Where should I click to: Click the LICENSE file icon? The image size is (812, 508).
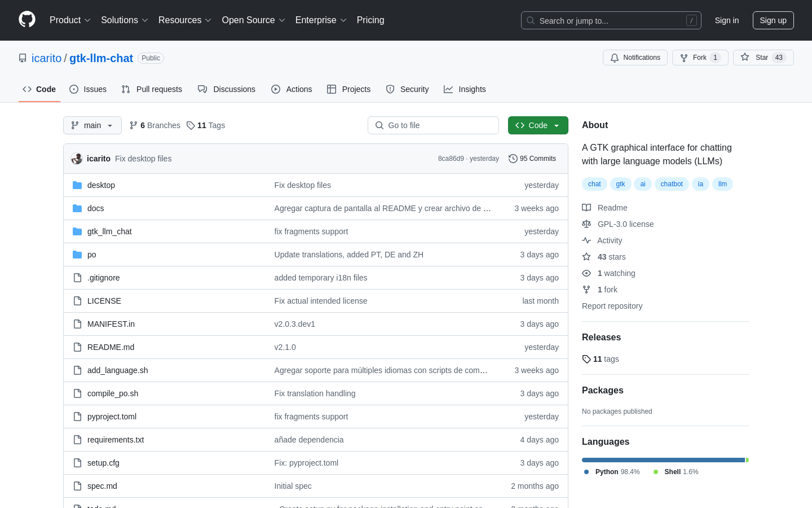[x=77, y=301]
